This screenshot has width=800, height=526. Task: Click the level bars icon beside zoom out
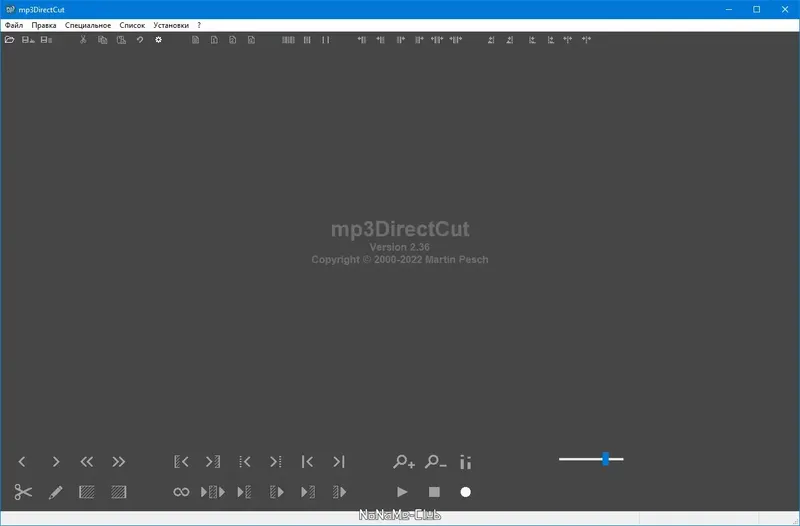click(465, 462)
